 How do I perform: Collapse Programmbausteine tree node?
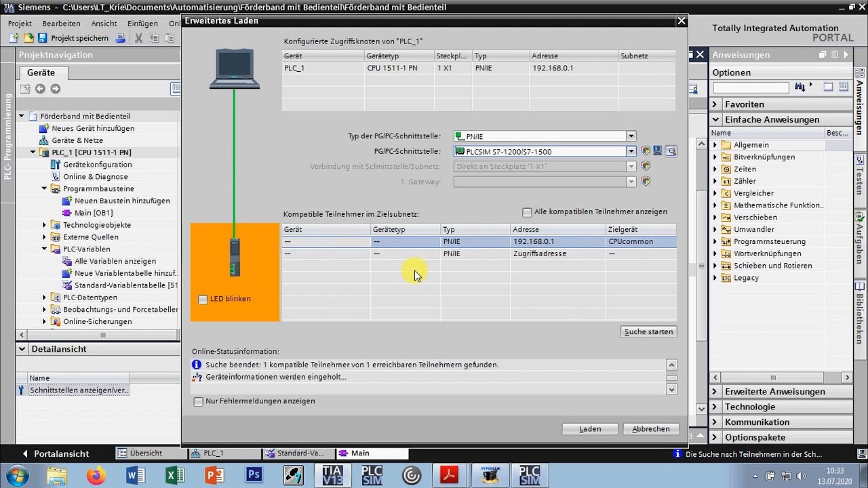[45, 189]
